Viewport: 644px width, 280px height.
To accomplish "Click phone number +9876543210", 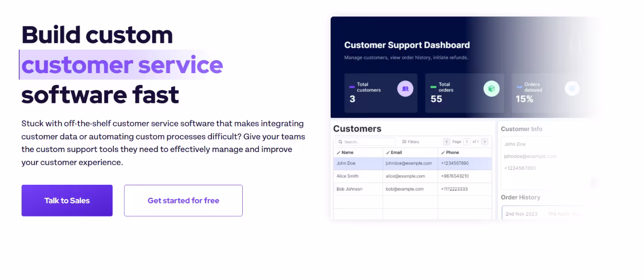I will (455, 176).
